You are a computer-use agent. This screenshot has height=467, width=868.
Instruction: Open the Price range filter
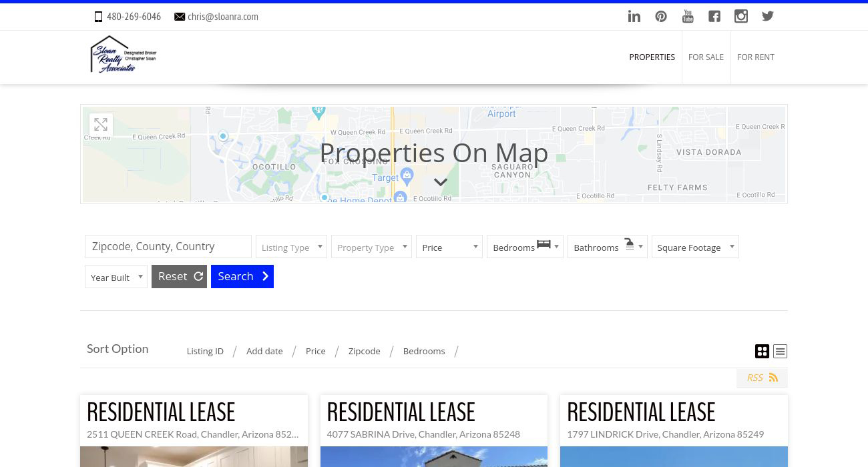coord(449,246)
